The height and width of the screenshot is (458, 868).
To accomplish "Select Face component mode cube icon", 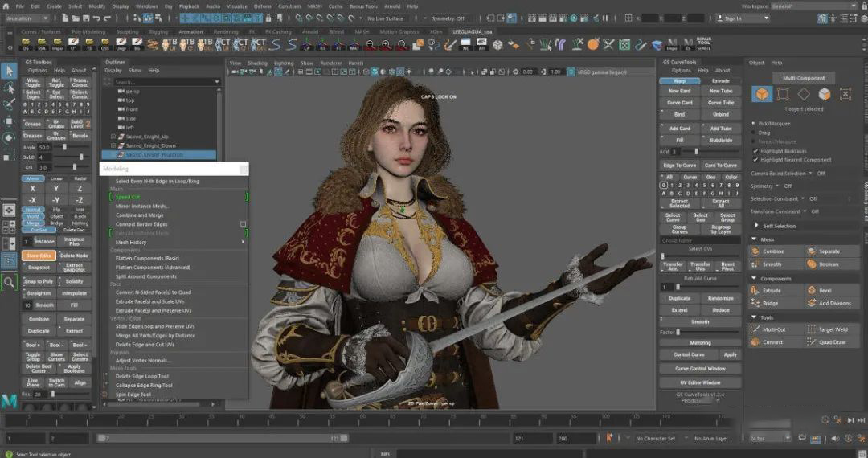I will (825, 94).
